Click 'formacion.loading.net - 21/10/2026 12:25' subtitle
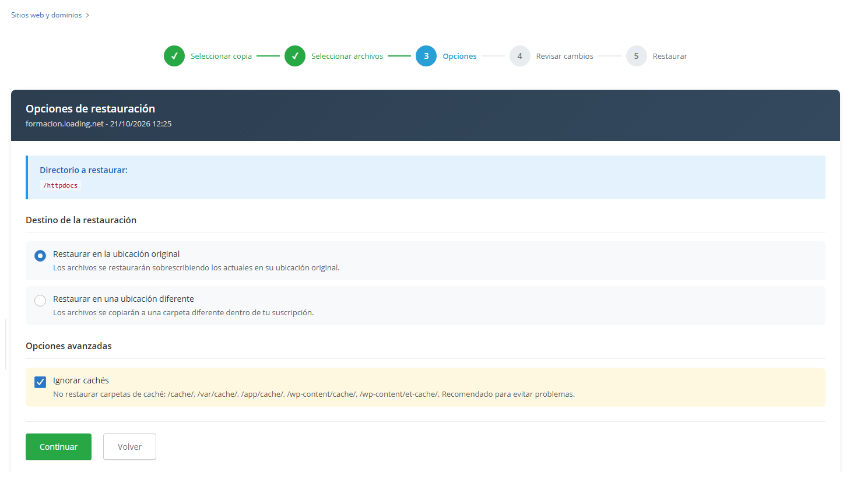Viewport: 850px width, 483px height. (x=98, y=124)
